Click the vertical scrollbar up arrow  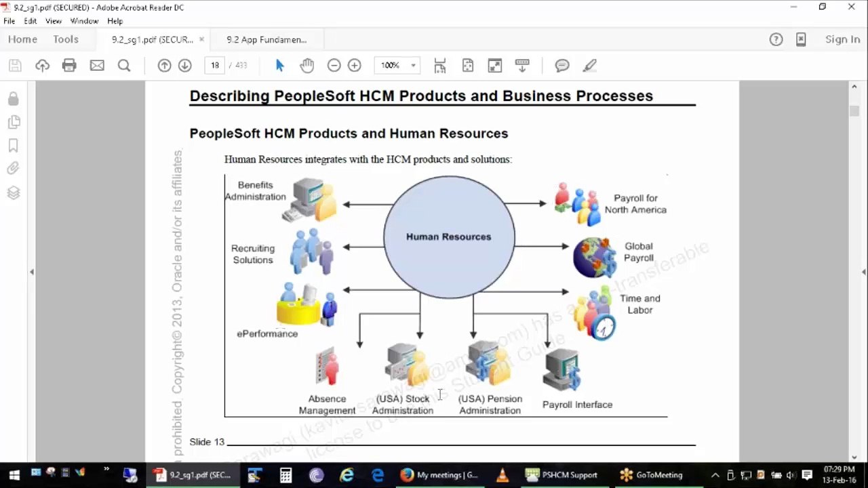tap(854, 87)
